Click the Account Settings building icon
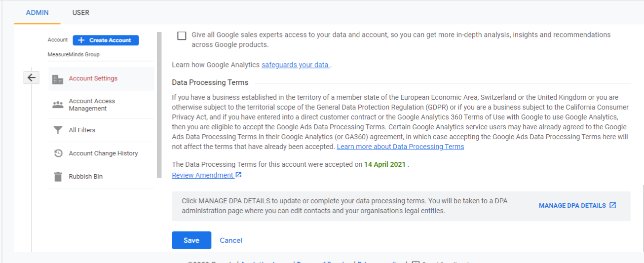The width and height of the screenshot is (644, 263). pos(58,79)
